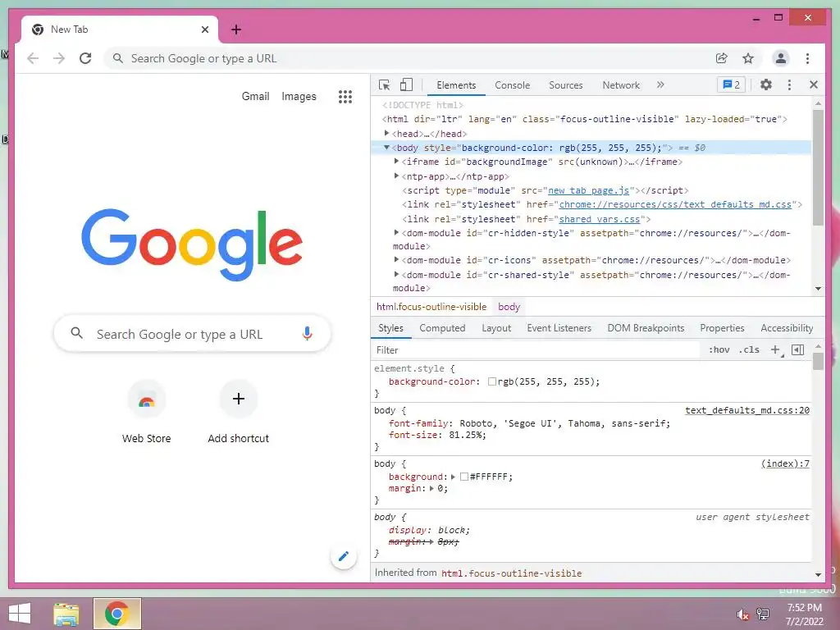Open the DevTools three-dot customize menu

pos(789,84)
